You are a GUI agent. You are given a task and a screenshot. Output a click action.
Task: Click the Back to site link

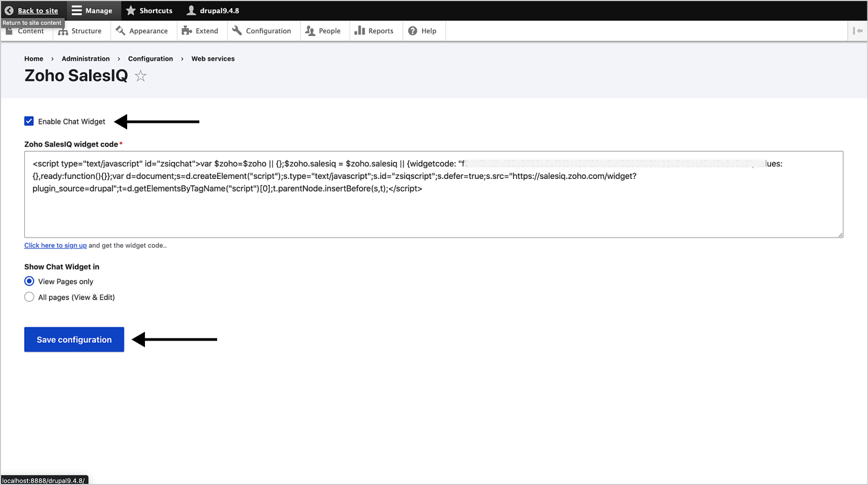point(38,10)
